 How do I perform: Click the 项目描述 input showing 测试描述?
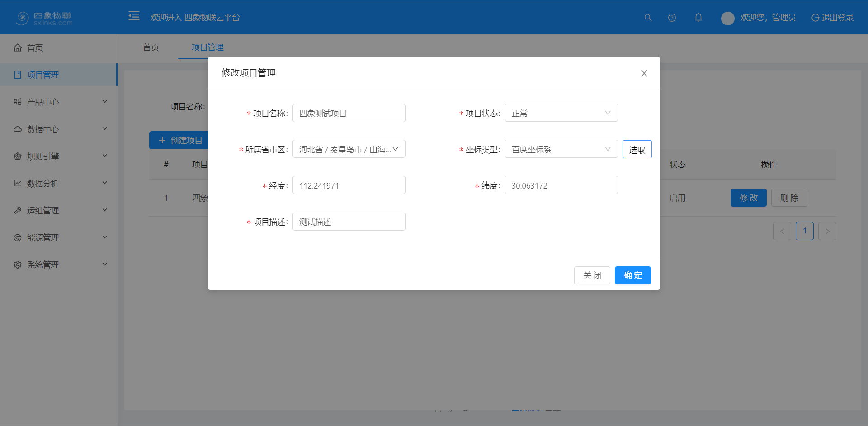[x=349, y=221]
